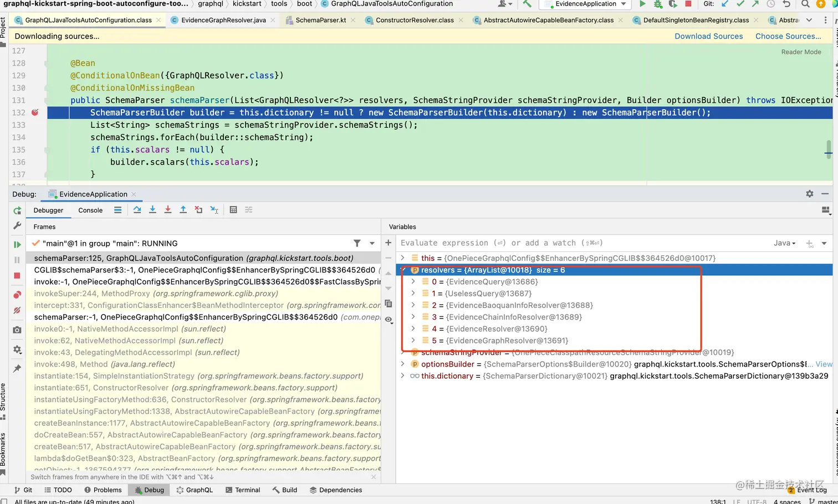Expand element 0 EvidenceQuery@13686
The height and width of the screenshot is (504, 838).
pos(413,282)
